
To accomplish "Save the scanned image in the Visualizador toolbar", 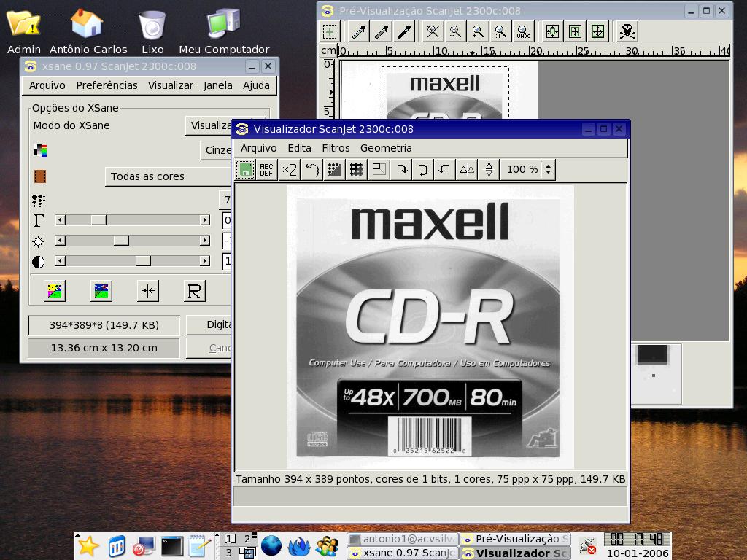I will pos(245,169).
